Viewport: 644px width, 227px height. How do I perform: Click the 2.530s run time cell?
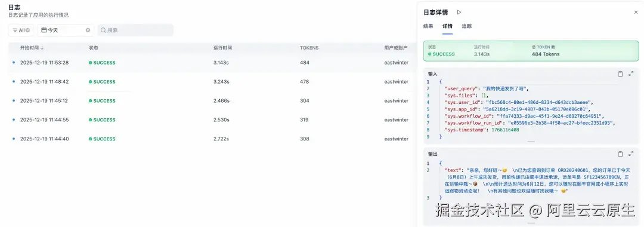click(221, 119)
